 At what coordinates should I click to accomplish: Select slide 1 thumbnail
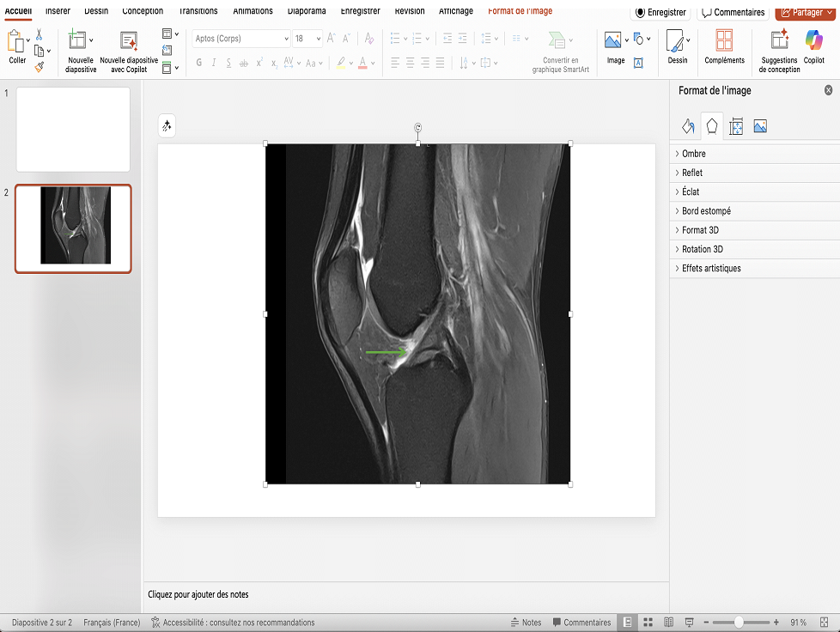point(73,129)
